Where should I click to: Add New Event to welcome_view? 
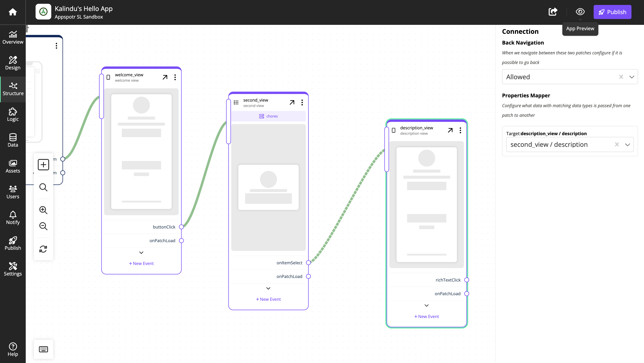[x=141, y=263]
